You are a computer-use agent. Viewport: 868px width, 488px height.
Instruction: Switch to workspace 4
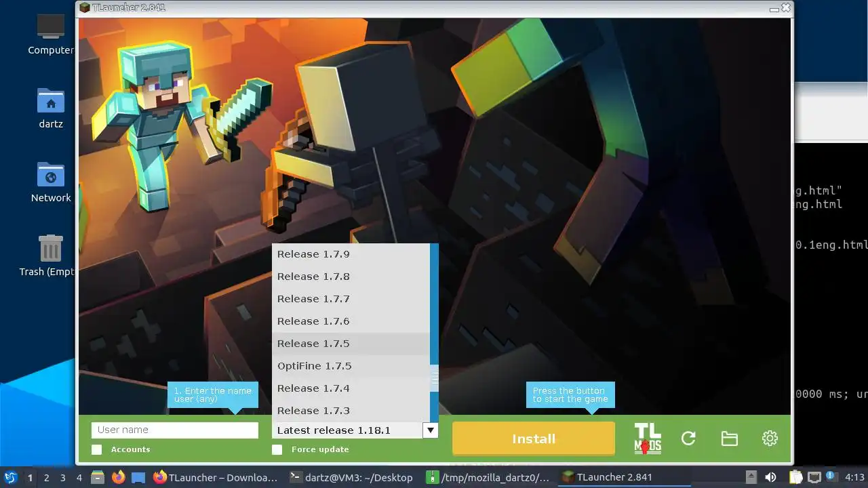pos(79,477)
